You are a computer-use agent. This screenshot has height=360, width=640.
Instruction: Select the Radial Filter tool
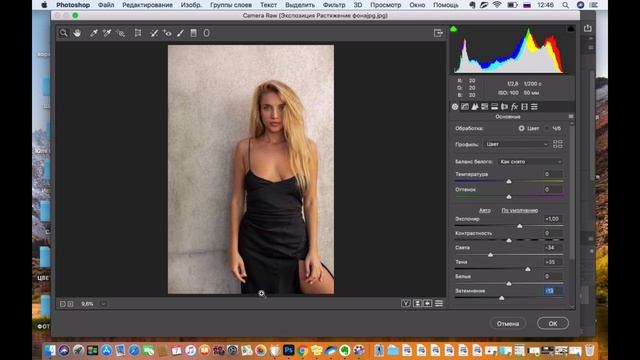(207, 33)
